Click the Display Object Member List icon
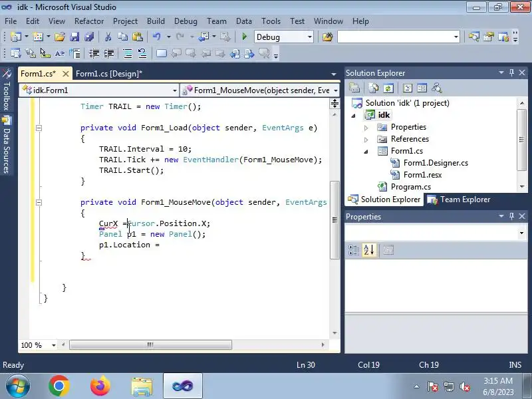This screenshot has width=532, height=399. point(15,53)
